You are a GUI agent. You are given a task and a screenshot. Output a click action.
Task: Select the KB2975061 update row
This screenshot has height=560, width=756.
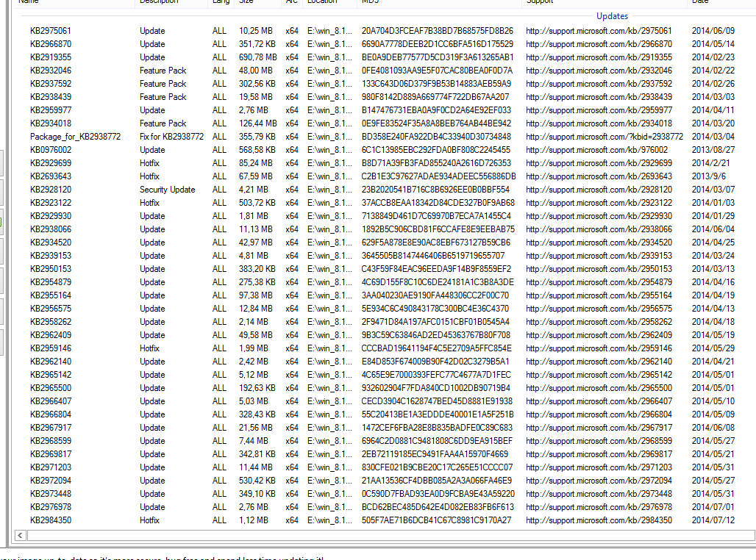(51, 31)
